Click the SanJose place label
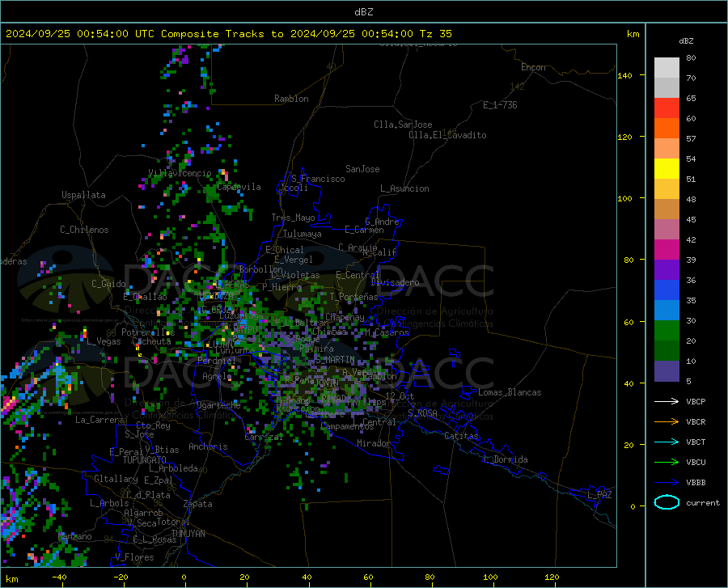Viewport: 728px width, 588px height. pyautogui.click(x=362, y=169)
